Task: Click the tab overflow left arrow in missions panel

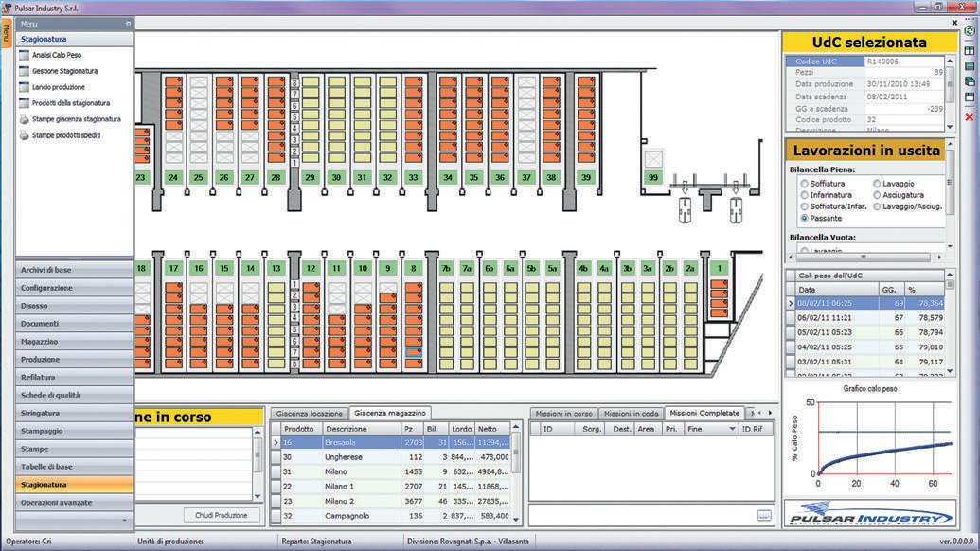Action: [x=759, y=413]
